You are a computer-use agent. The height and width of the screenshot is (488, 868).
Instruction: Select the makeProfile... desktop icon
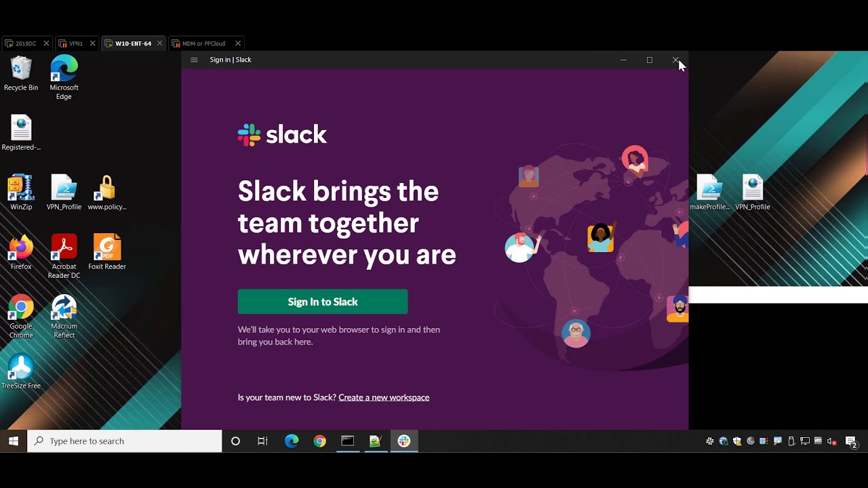pos(709,192)
